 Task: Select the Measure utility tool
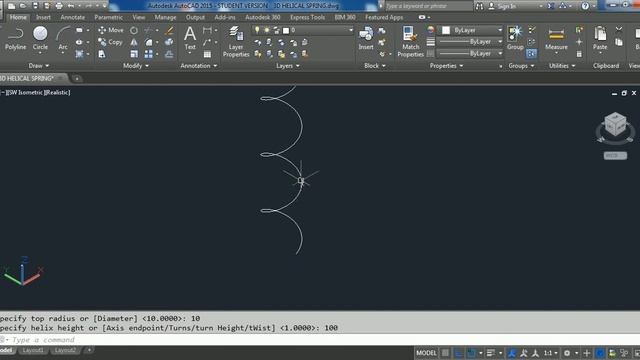click(556, 38)
